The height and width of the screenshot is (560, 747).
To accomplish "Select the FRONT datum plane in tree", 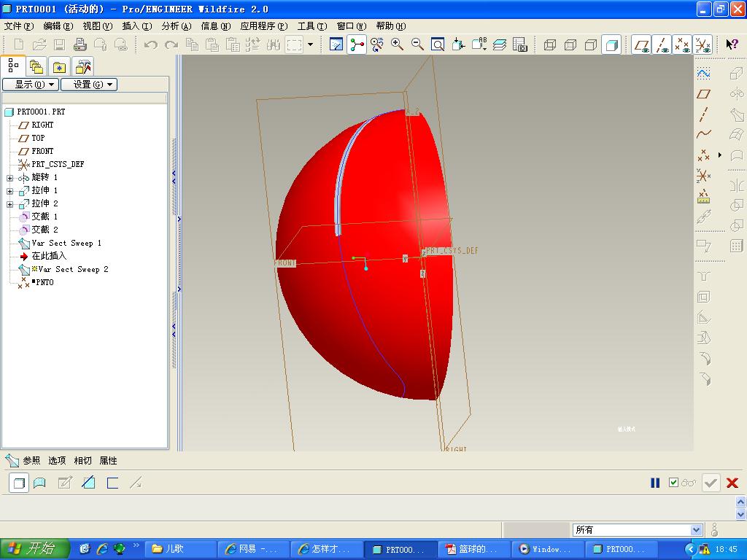I will tap(42, 151).
